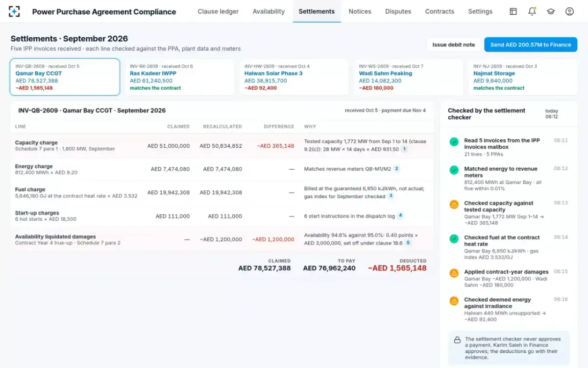Open the graduation cap help icon
The height and width of the screenshot is (368, 588).
tap(551, 11)
